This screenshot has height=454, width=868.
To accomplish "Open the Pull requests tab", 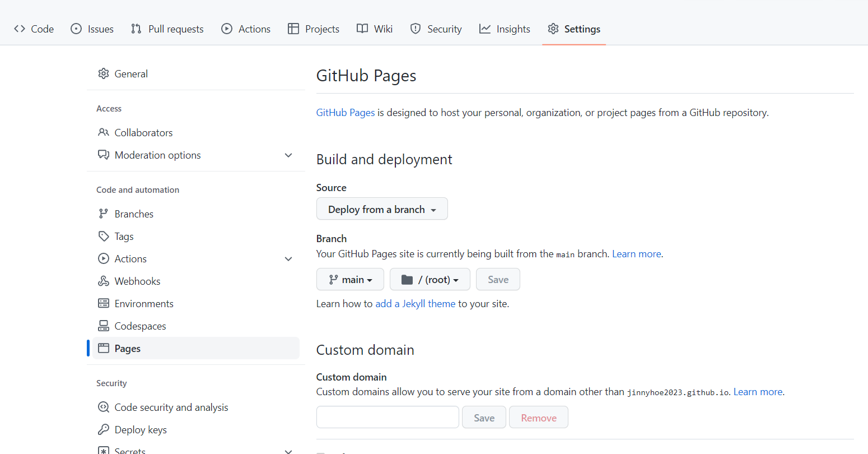I will coord(167,29).
